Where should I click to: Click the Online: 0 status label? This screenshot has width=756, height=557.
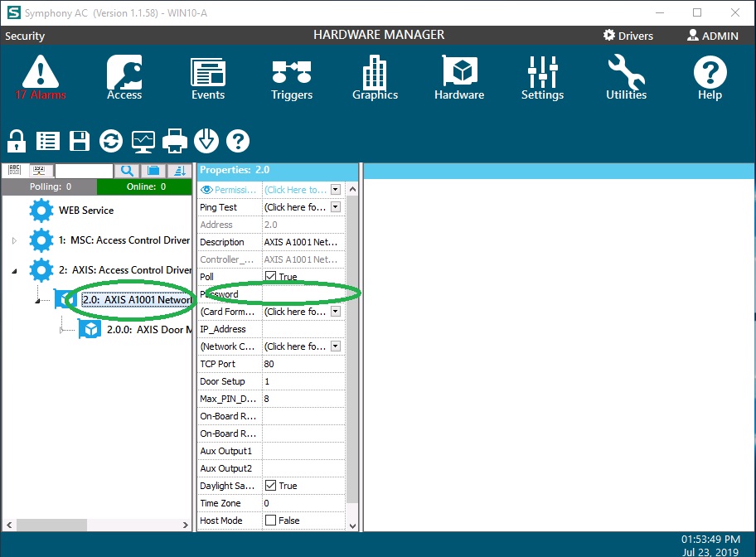tap(146, 186)
